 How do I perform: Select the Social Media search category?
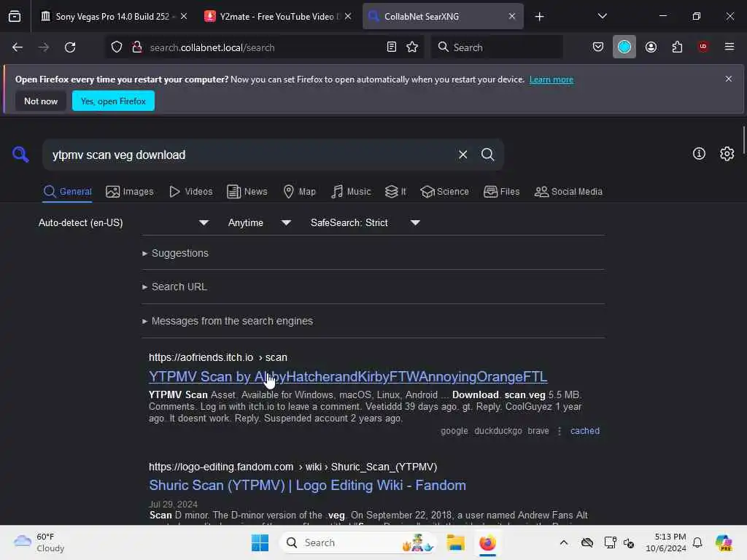click(x=568, y=192)
